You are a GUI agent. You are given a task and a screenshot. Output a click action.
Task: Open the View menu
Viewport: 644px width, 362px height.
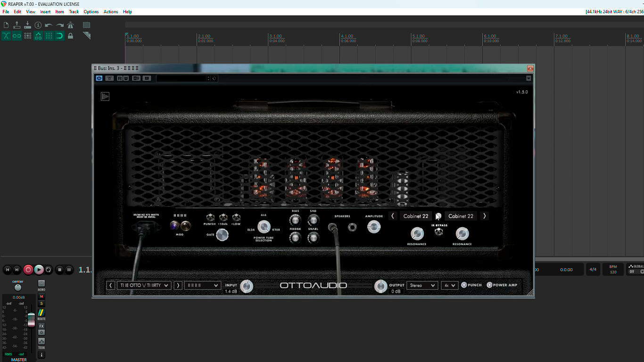click(31, 12)
